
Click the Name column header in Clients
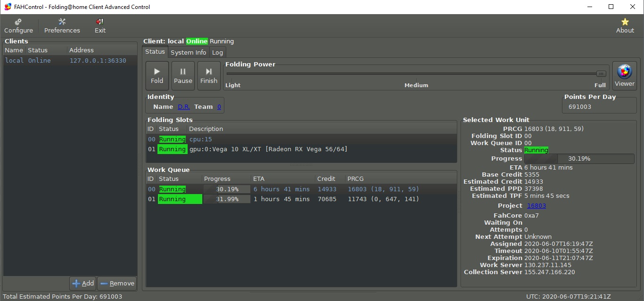pyautogui.click(x=14, y=50)
